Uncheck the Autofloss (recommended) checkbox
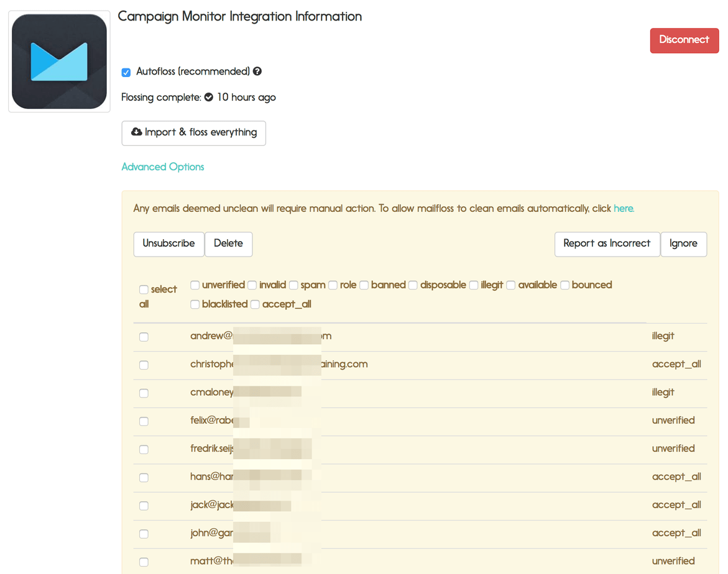728x574 pixels. coord(126,73)
